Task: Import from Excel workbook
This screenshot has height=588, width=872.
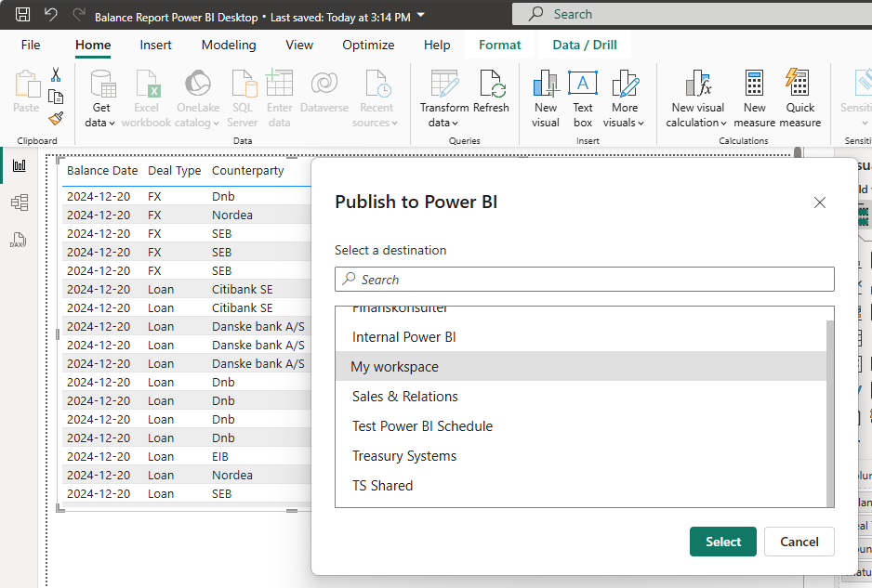Action: point(146,98)
